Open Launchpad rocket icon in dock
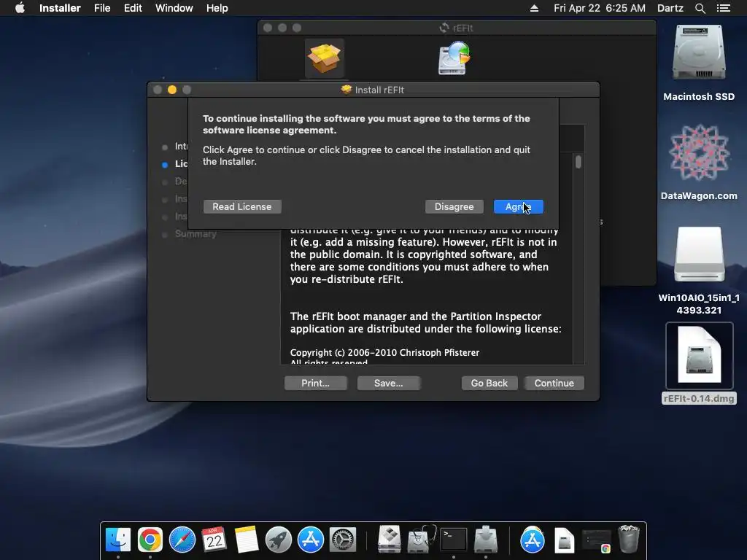 pos(278,540)
